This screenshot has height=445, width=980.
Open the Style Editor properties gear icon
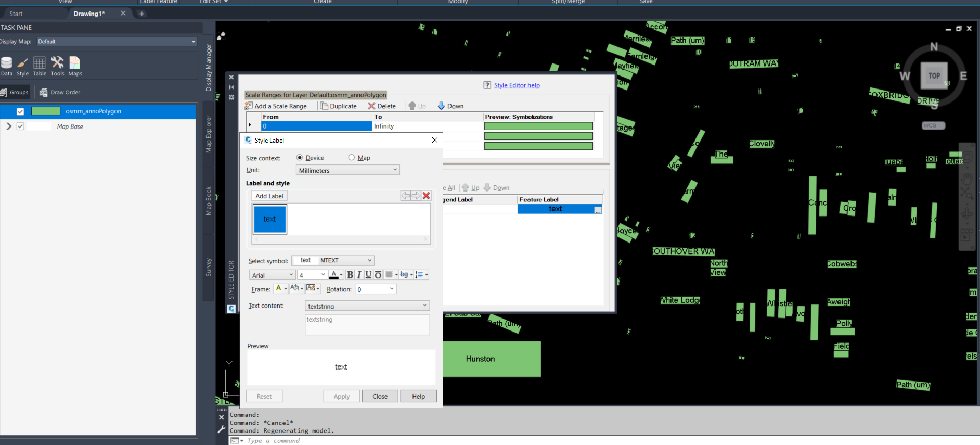231,97
